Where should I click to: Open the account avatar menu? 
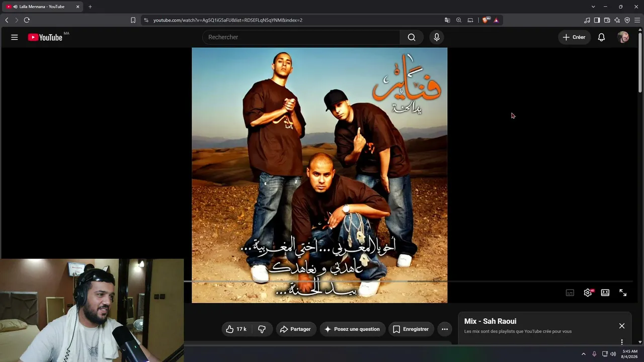coord(623,37)
